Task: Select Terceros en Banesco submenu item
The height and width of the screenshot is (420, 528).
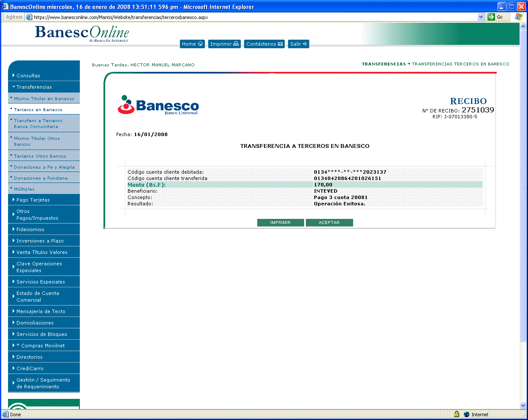Action: point(44,109)
